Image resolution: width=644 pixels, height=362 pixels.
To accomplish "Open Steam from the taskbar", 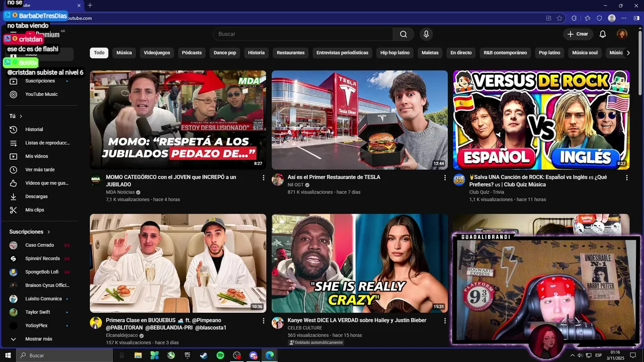I will 204,355.
